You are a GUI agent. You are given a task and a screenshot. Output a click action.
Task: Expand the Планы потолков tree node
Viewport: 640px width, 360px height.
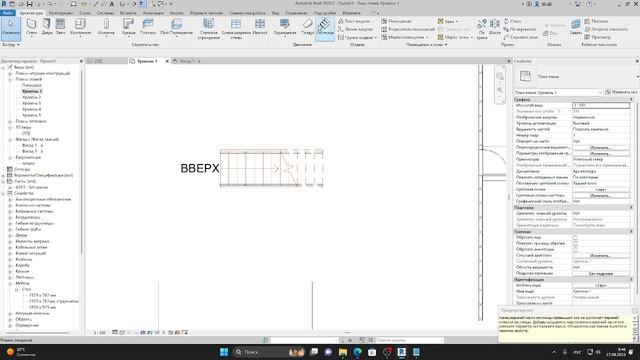point(10,121)
